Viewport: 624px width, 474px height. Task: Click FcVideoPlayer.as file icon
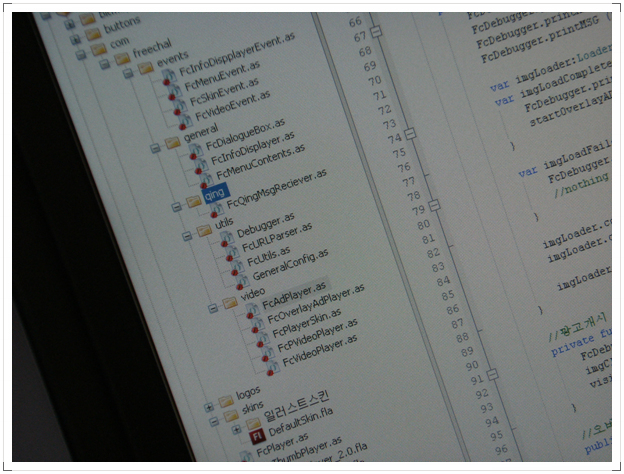click(273, 367)
